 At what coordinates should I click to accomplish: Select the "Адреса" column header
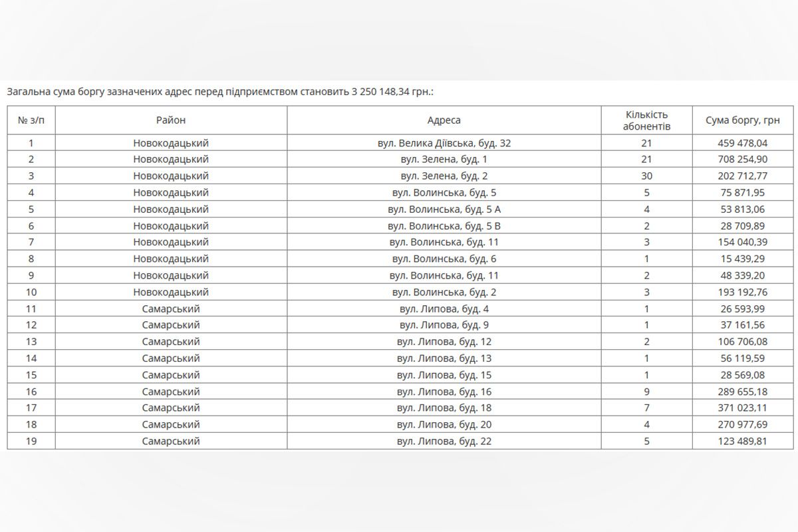tap(444, 120)
